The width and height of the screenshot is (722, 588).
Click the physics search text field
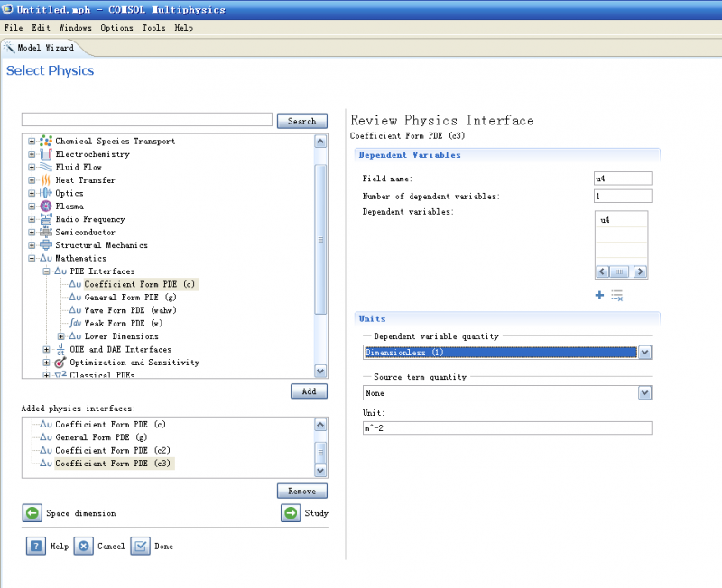pyautogui.click(x=147, y=120)
